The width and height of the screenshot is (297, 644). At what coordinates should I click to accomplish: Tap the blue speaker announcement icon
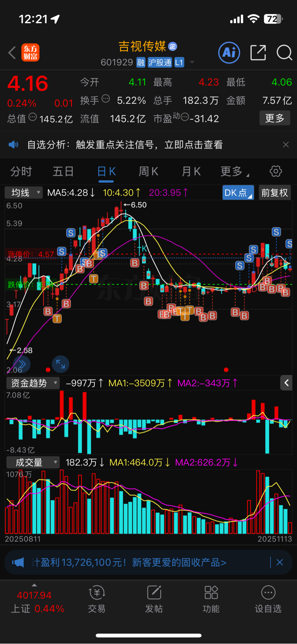pos(14,145)
